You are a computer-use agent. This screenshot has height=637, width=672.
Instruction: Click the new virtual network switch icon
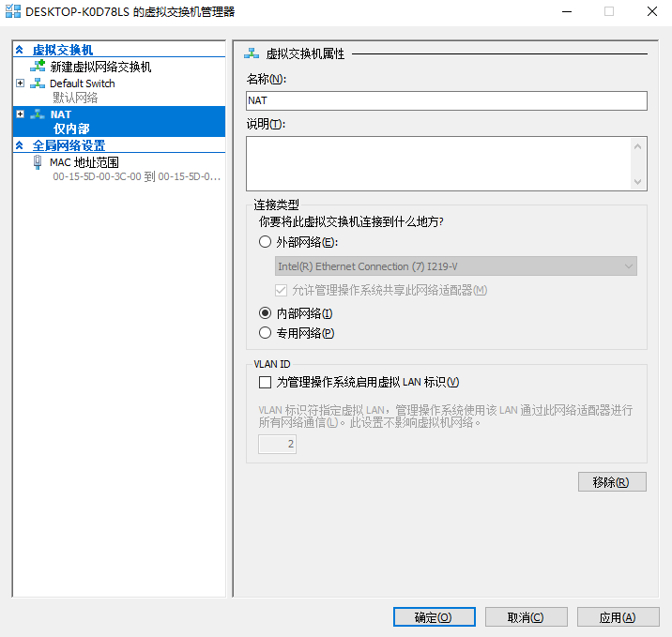[38, 66]
